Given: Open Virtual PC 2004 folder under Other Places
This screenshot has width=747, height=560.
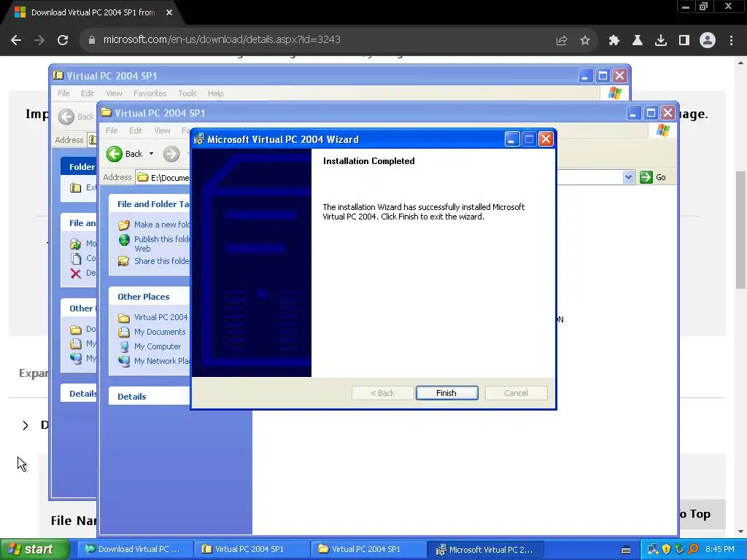Looking at the screenshot, I should tap(160, 317).
